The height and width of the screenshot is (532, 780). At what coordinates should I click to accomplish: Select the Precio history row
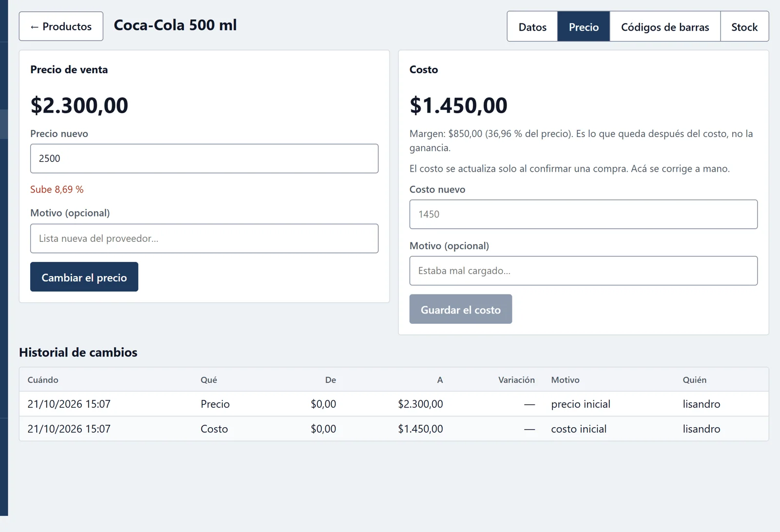click(394, 404)
